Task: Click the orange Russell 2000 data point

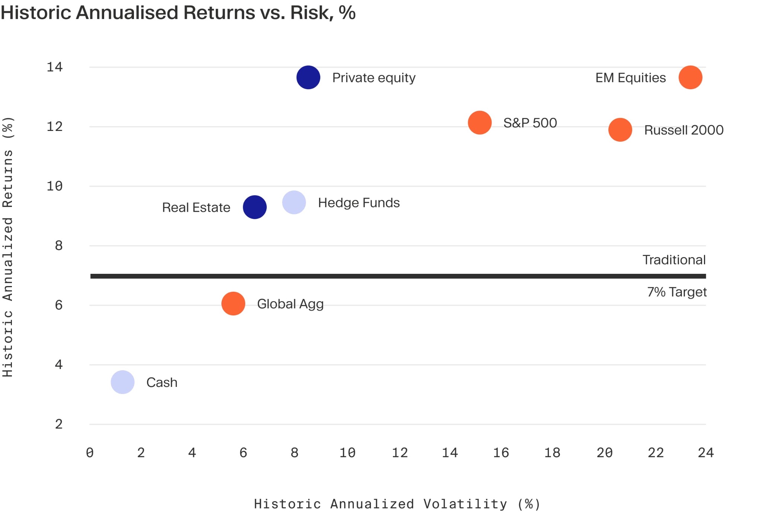Action: [x=620, y=130]
